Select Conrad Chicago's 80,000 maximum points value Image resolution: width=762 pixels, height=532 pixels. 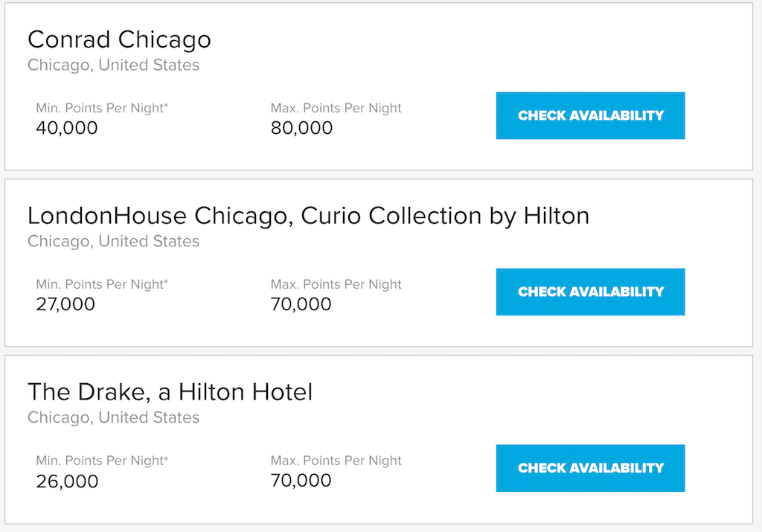click(301, 128)
